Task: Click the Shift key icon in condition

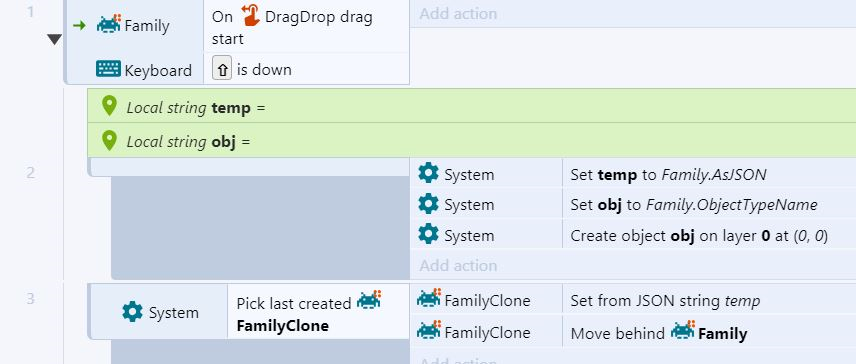Action: click(222, 69)
